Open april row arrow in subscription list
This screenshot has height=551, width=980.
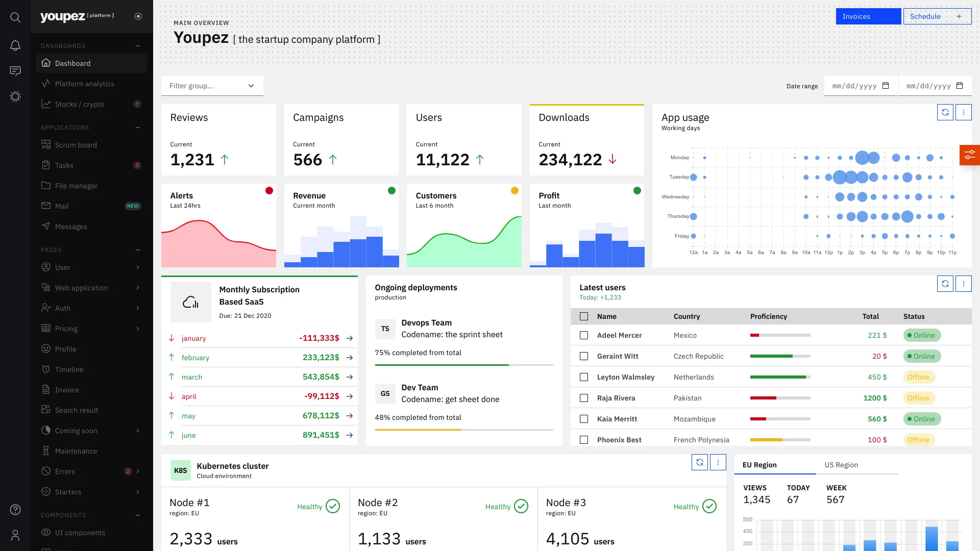(350, 396)
